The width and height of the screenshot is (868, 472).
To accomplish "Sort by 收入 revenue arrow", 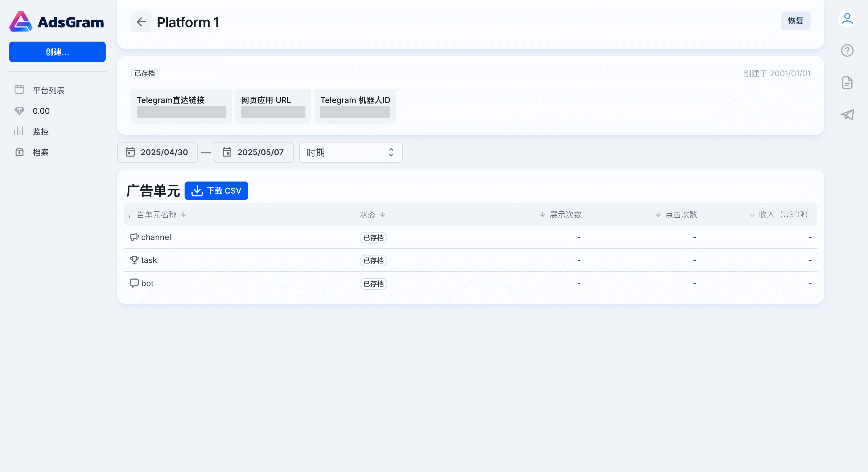I will 752,215.
